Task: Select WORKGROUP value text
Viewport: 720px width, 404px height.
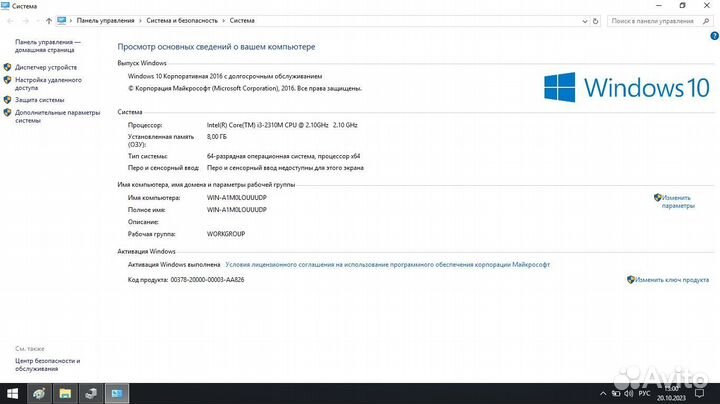Action: (225, 234)
